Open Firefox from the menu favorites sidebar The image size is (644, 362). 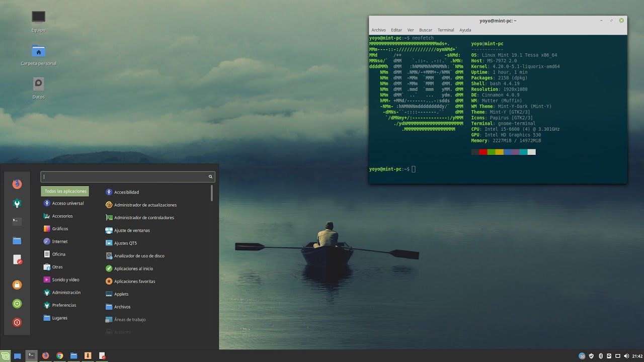coord(17,184)
